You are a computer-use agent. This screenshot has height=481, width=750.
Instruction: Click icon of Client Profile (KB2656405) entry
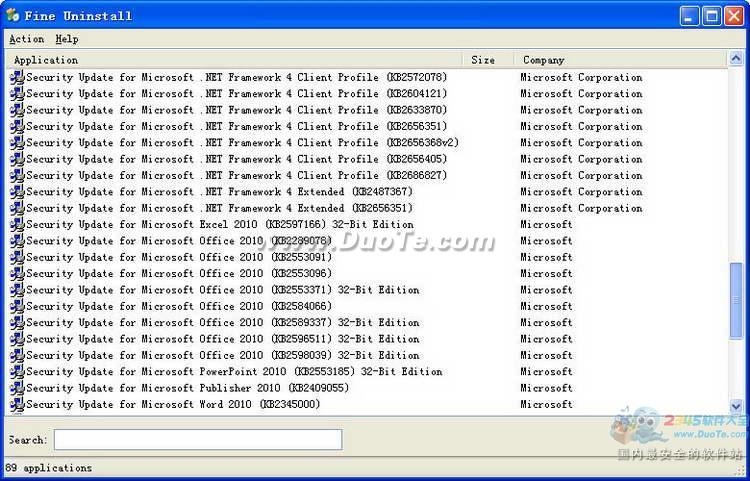coord(17,159)
